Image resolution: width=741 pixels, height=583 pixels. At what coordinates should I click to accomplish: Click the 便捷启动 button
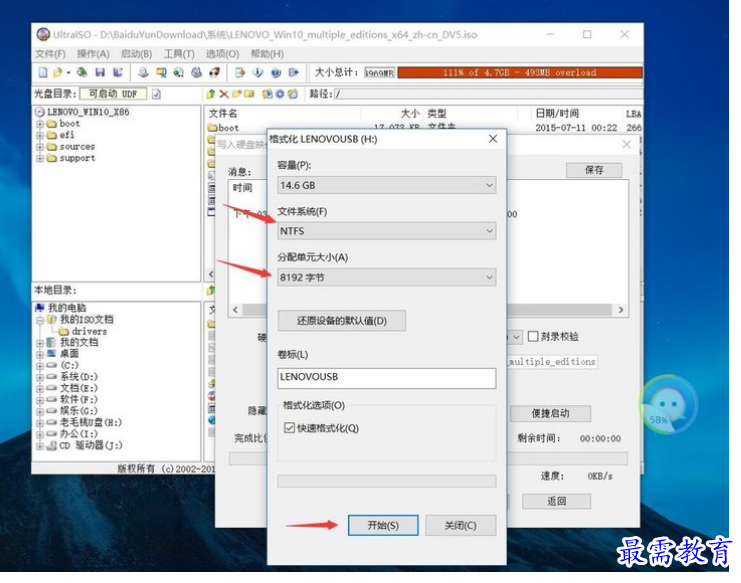[551, 413]
